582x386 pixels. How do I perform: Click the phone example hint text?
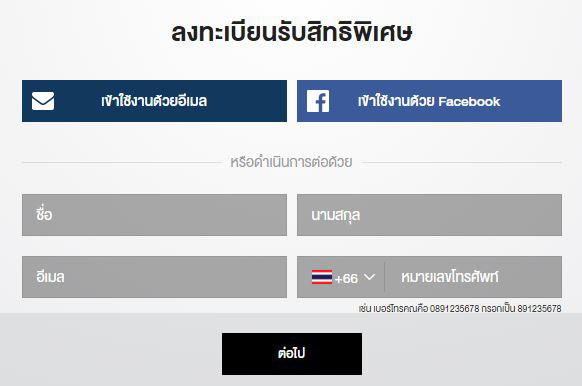pos(460,308)
